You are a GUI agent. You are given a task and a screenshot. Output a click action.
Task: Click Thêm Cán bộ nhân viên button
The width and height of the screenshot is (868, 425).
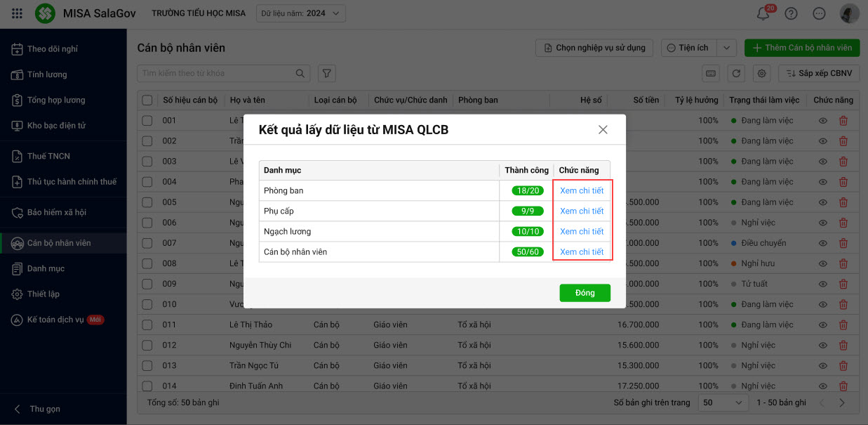[802, 48]
